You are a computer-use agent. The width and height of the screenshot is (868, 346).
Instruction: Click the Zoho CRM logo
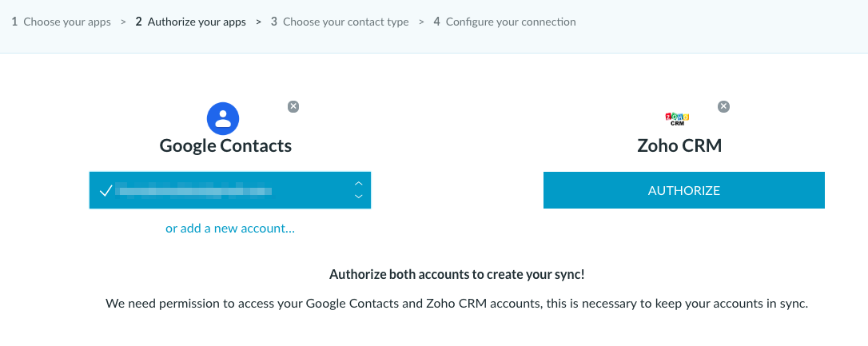[677, 118]
